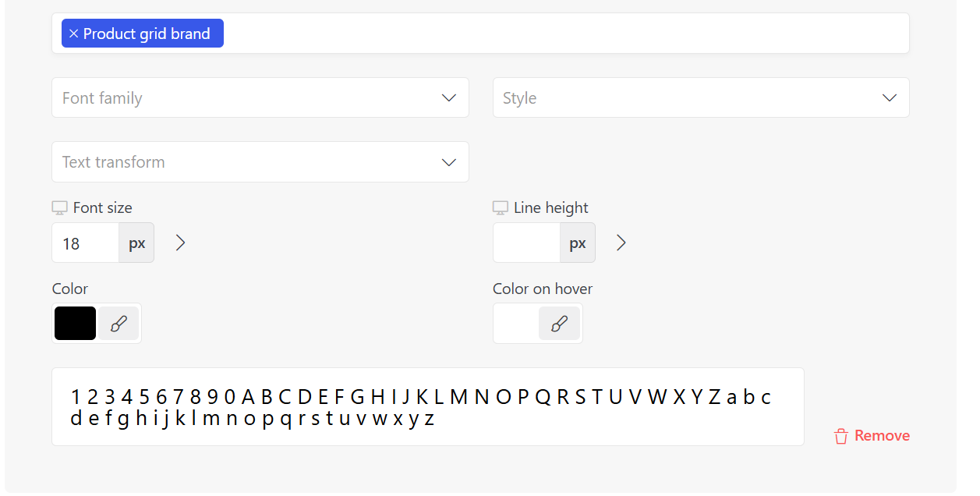Click the px unit for Line height

[x=578, y=243]
